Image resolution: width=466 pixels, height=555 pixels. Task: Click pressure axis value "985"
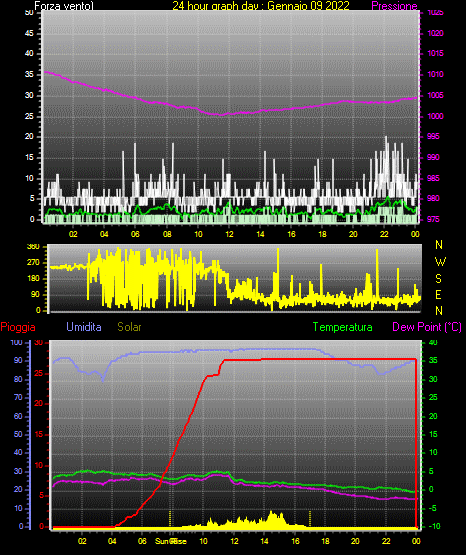pyautogui.click(x=433, y=178)
